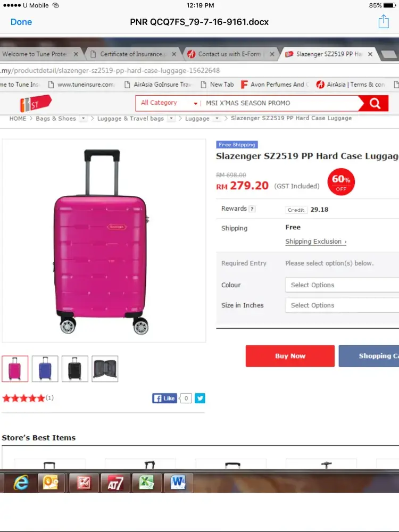Select the blue luggage thumbnail

[45, 369]
